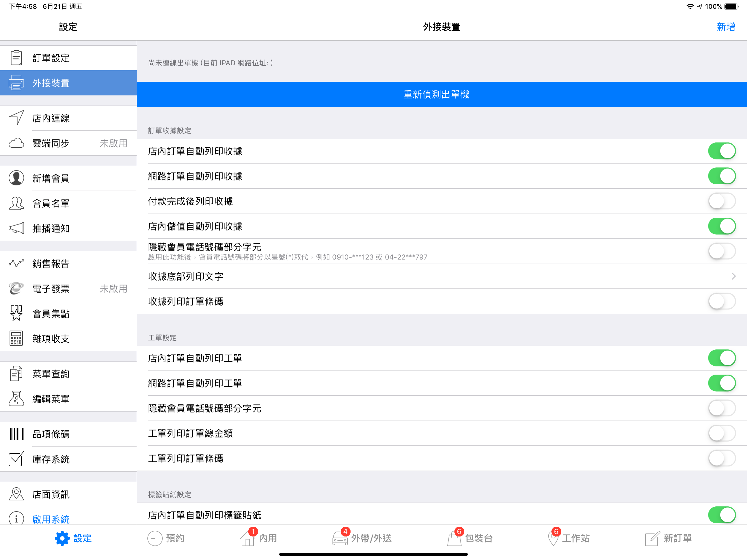747x560 pixels.
Task: Switch to the 預約 tab label
Action: [175, 538]
